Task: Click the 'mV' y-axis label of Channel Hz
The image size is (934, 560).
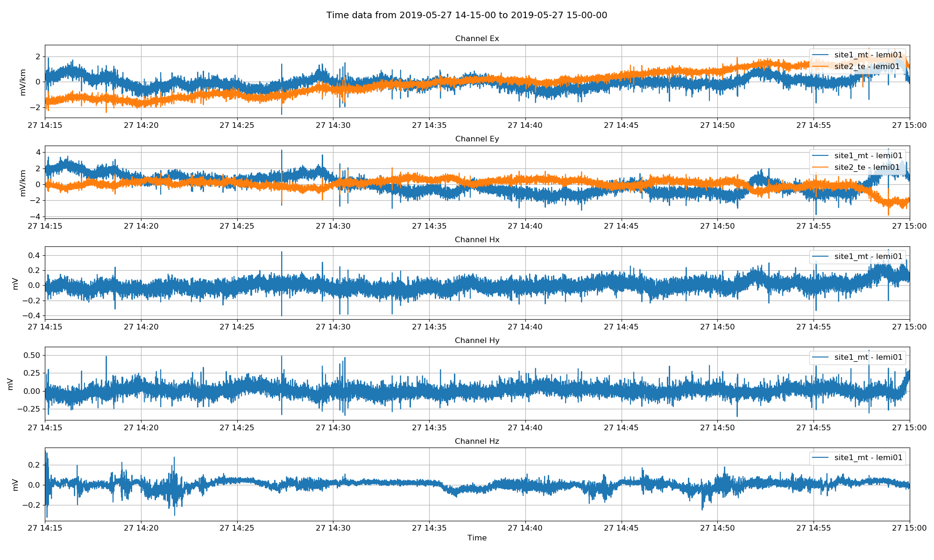Action: 15,484
